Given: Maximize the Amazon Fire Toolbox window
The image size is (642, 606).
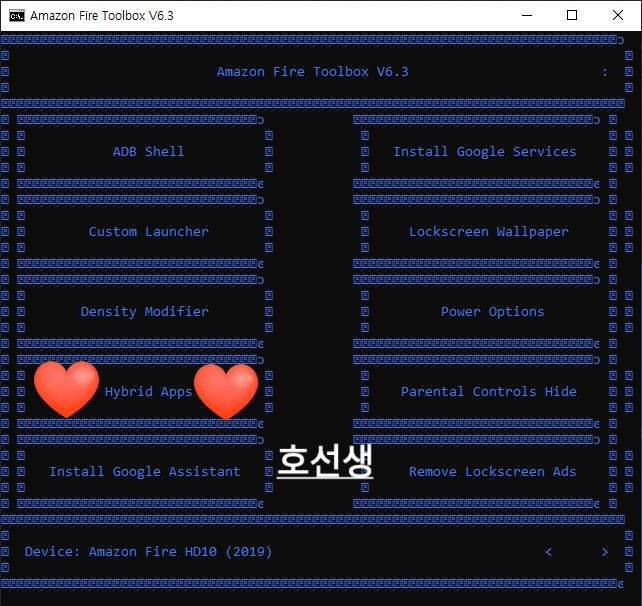Looking at the screenshot, I should [x=572, y=16].
